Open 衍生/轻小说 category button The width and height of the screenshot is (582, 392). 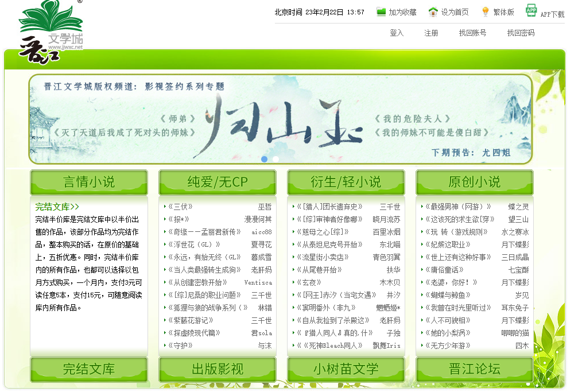point(346,183)
